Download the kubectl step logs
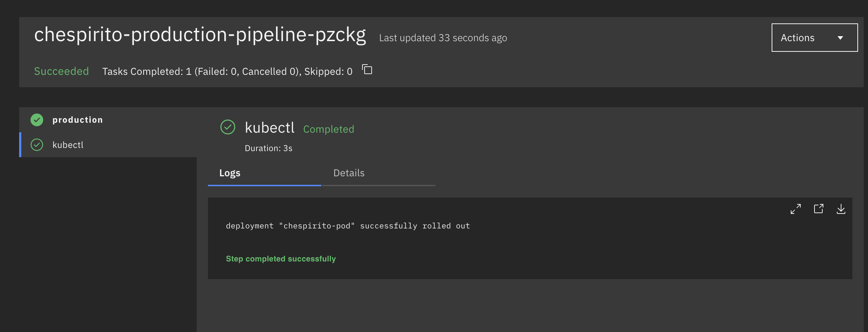The height and width of the screenshot is (332, 868). click(x=841, y=209)
